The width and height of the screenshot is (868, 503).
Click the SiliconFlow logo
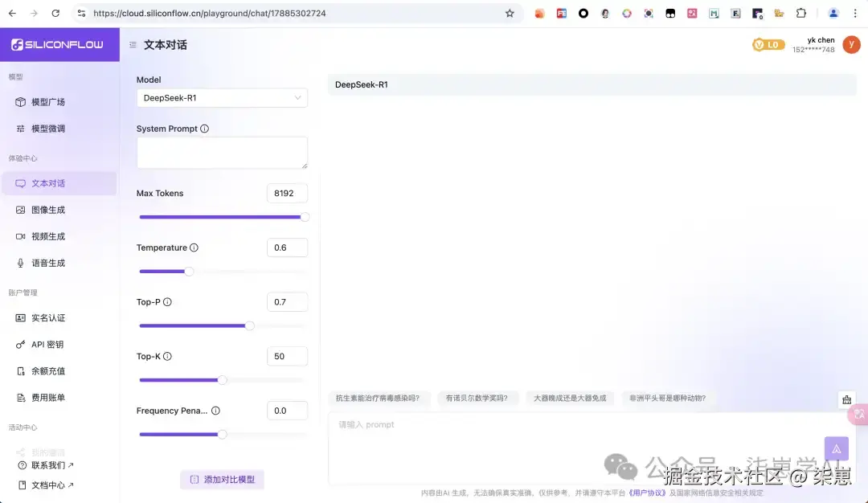click(x=58, y=44)
